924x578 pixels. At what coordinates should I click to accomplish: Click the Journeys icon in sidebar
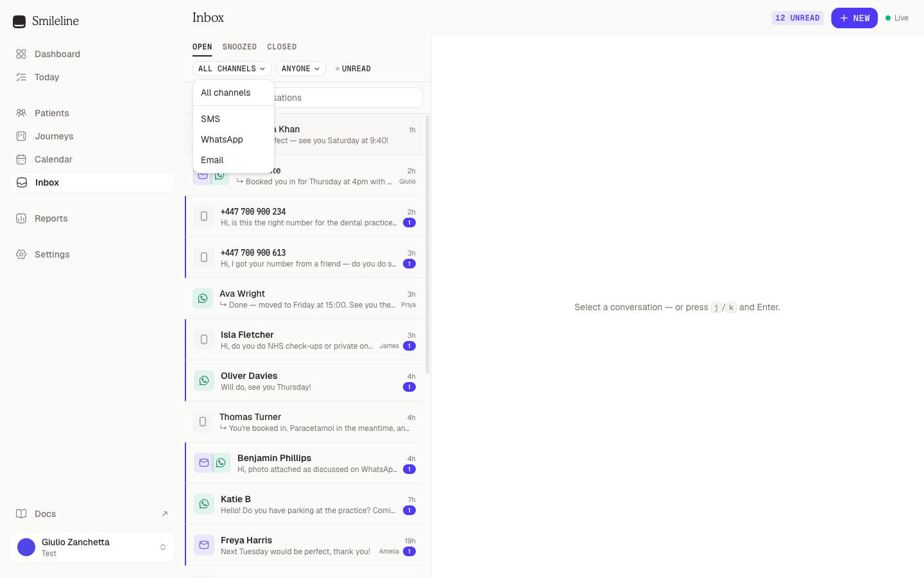[x=21, y=136]
